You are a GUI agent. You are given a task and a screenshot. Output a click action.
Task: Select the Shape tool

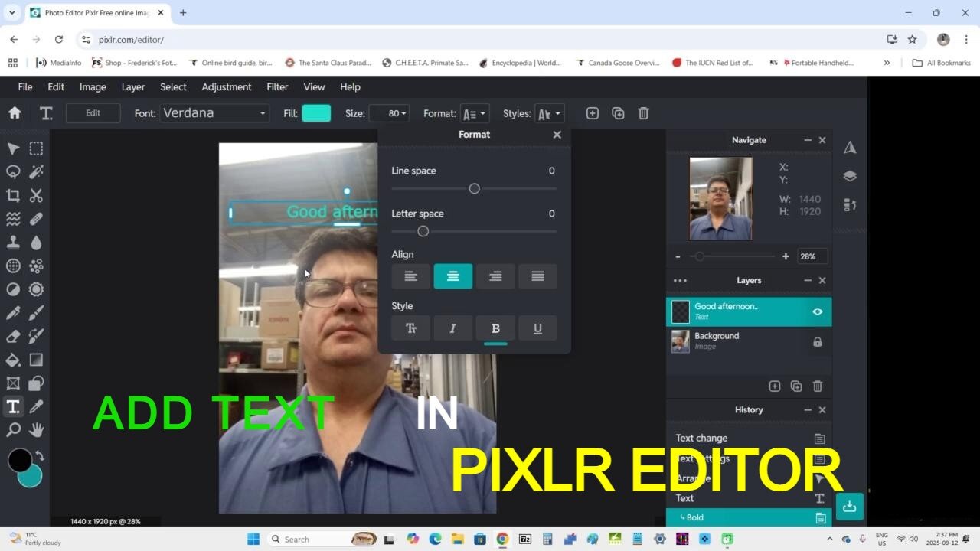[x=36, y=383]
